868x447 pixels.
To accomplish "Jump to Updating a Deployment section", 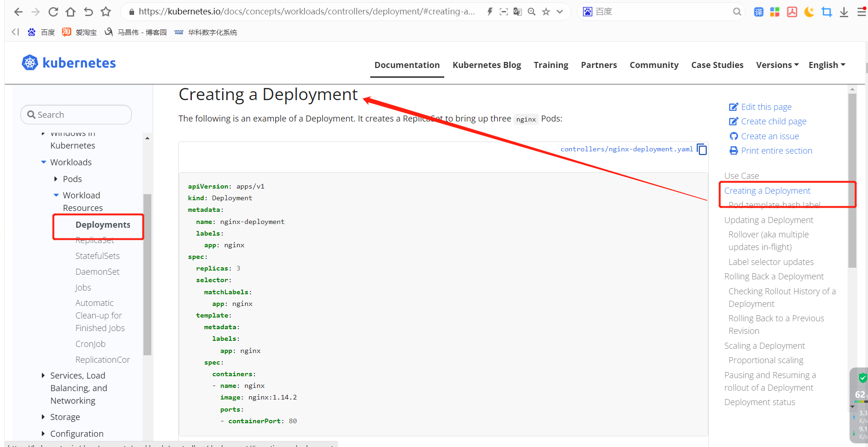I will click(x=768, y=220).
